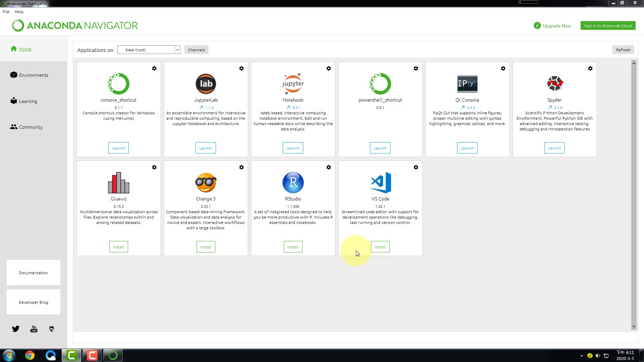
Task: Click the Upgrade Now link
Action: point(557,26)
